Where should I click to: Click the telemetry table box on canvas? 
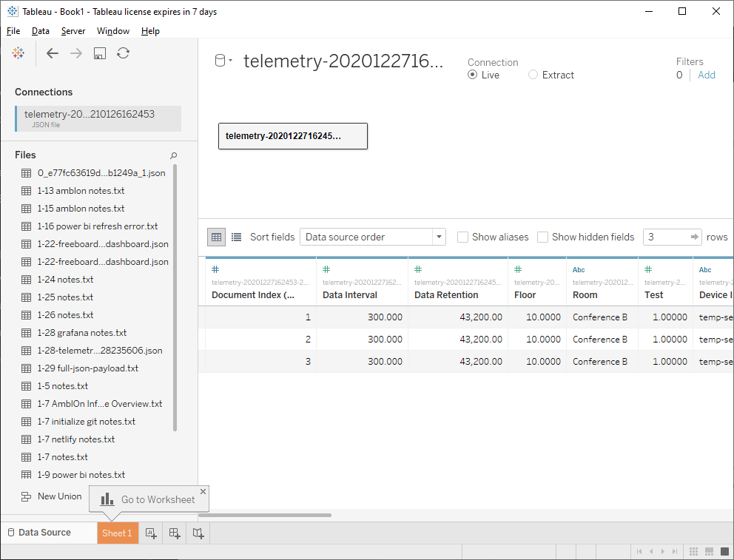click(x=293, y=136)
